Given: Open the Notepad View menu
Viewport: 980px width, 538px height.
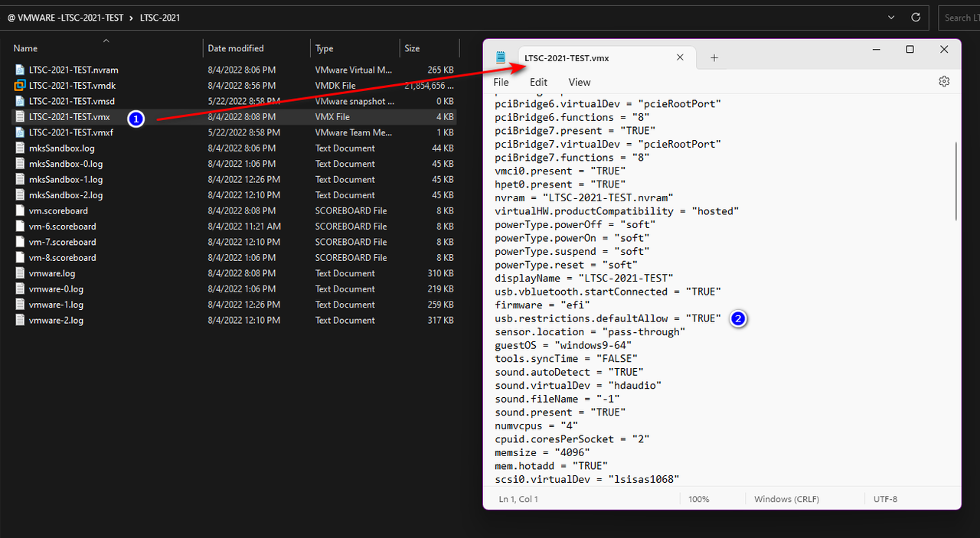Looking at the screenshot, I should [580, 82].
